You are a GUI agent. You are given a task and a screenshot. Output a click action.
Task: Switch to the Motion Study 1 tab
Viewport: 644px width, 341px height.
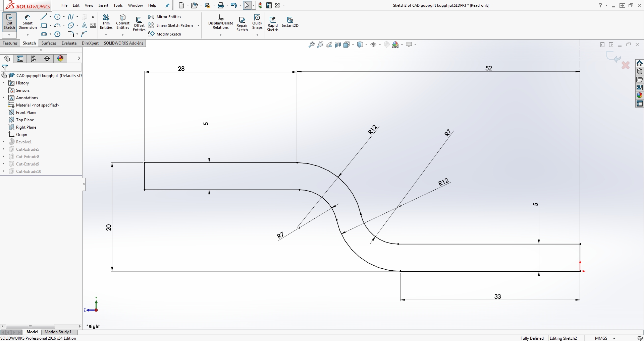tap(58, 332)
